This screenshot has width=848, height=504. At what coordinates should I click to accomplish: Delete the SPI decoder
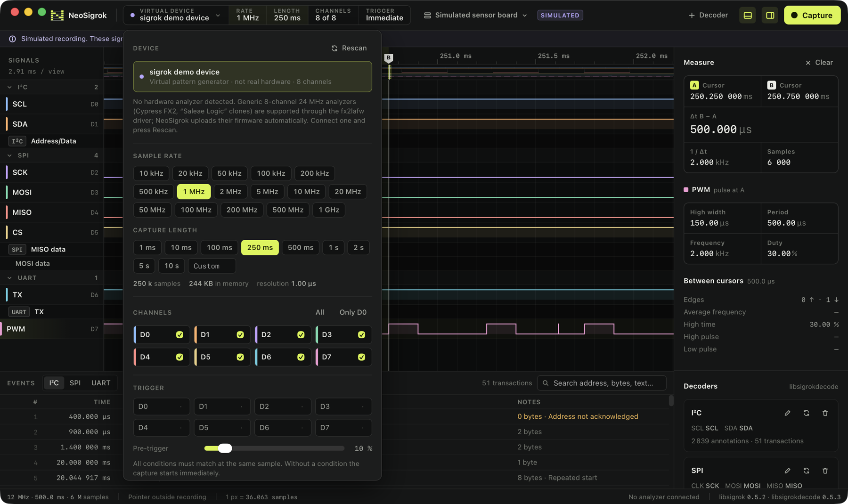pos(825,471)
